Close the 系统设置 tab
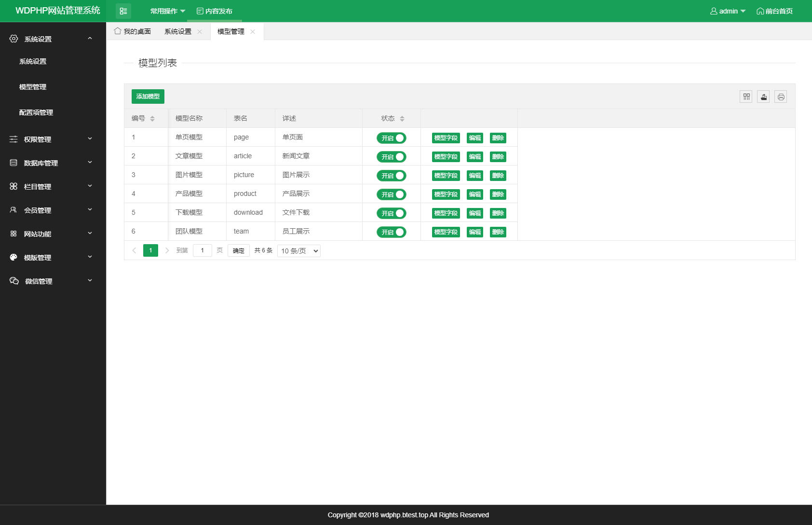Screen dimensions: 812x525 (200, 31)
